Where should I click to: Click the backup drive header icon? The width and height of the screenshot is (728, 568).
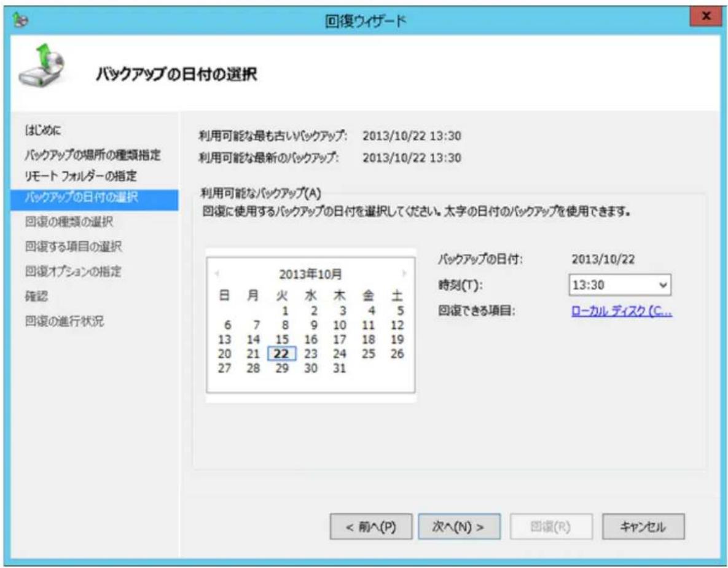pyautogui.click(x=42, y=66)
